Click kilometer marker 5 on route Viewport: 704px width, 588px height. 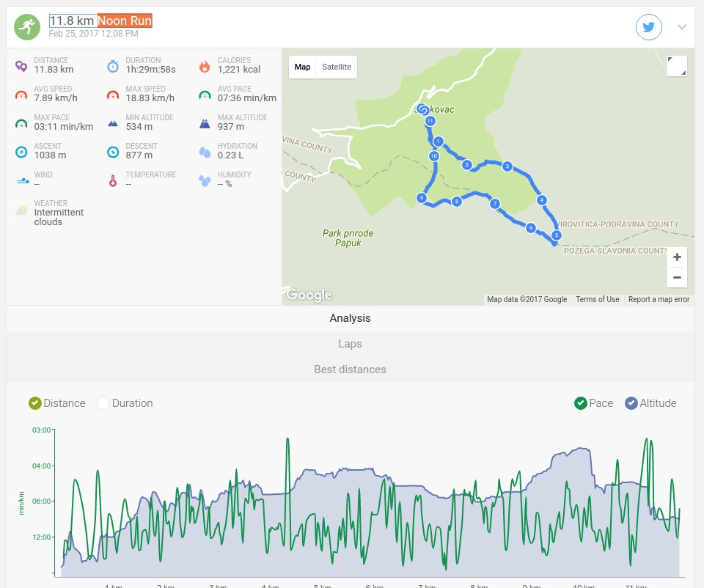pyautogui.click(x=557, y=235)
